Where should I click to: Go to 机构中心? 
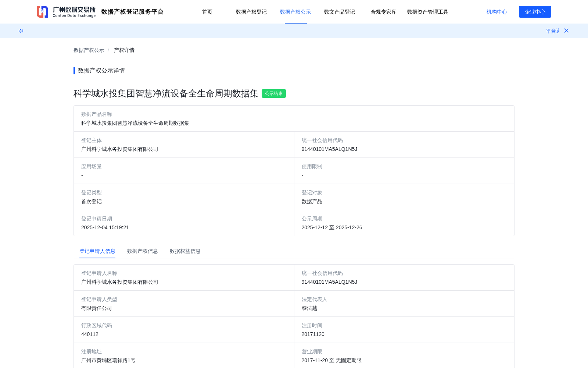coord(497,12)
